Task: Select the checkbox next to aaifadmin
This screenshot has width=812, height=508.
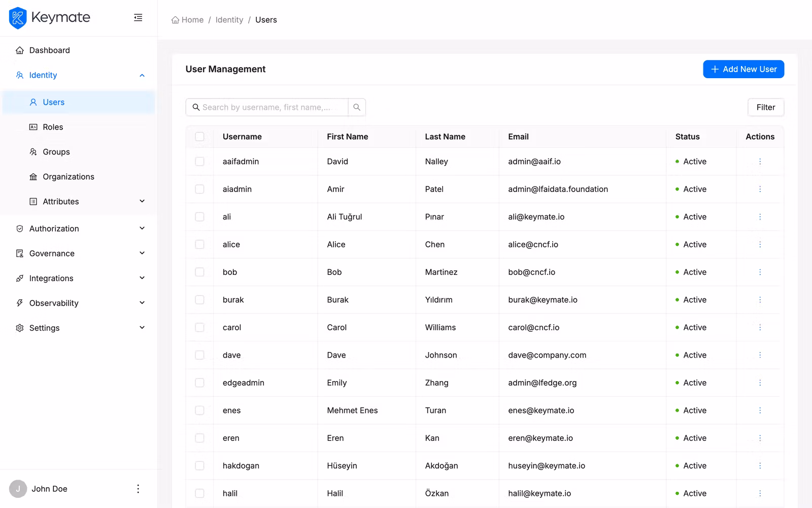Action: click(x=199, y=161)
